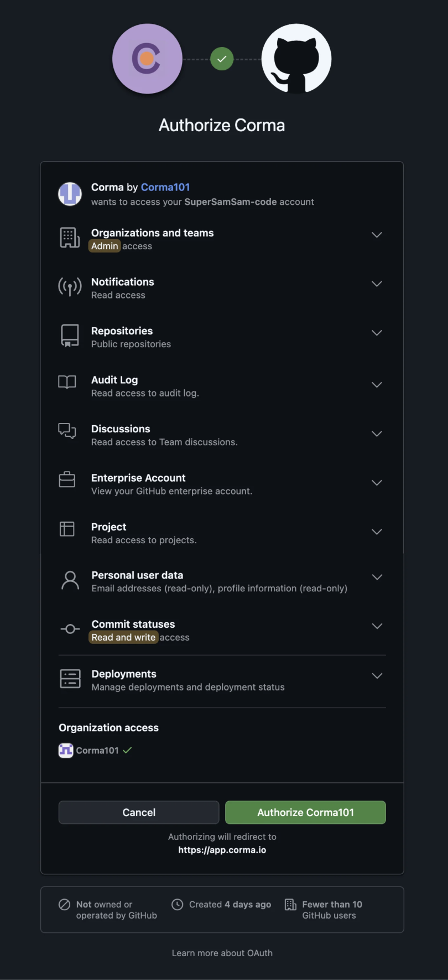448x980 pixels.
Task: Expand the Deployments permission chevron
Action: click(377, 675)
